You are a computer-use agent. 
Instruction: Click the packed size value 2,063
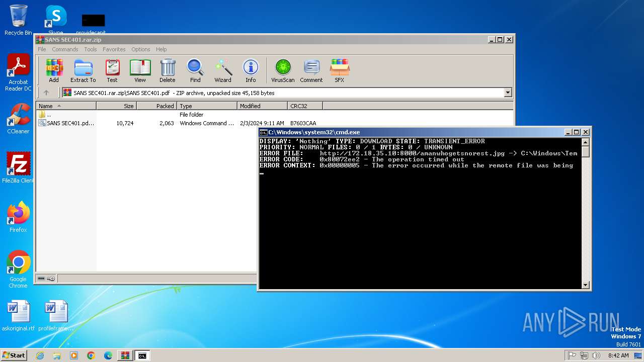point(167,123)
